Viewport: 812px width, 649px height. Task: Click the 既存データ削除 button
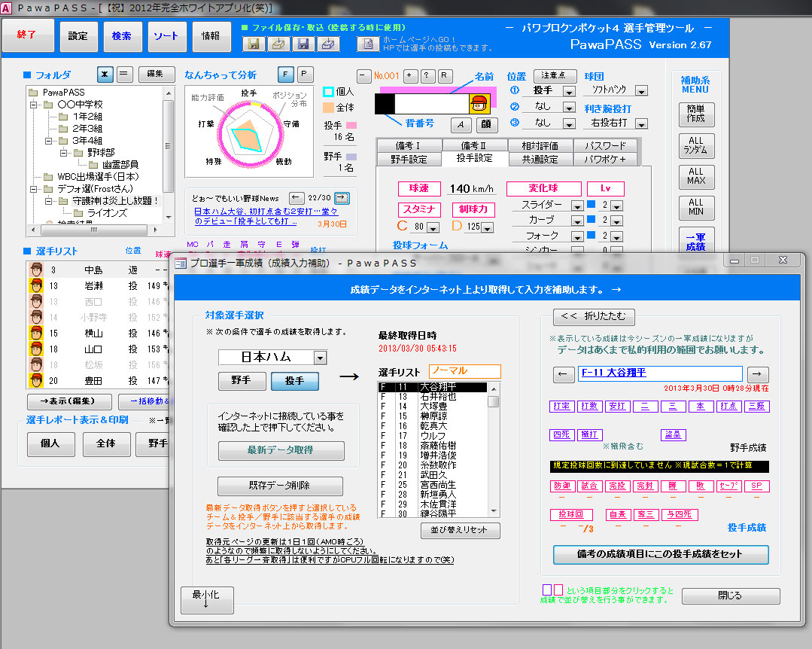pos(280,486)
